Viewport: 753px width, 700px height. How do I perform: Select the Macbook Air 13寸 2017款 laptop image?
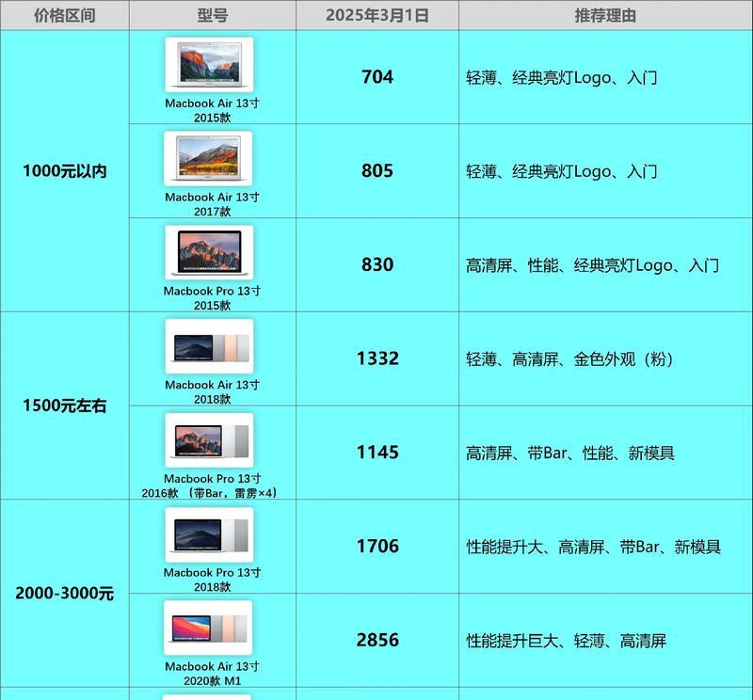point(208,158)
